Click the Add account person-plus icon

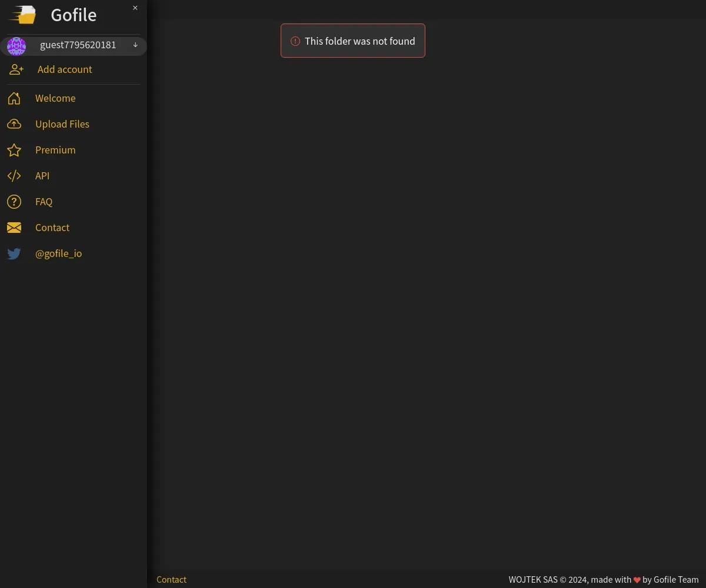pyautogui.click(x=16, y=69)
